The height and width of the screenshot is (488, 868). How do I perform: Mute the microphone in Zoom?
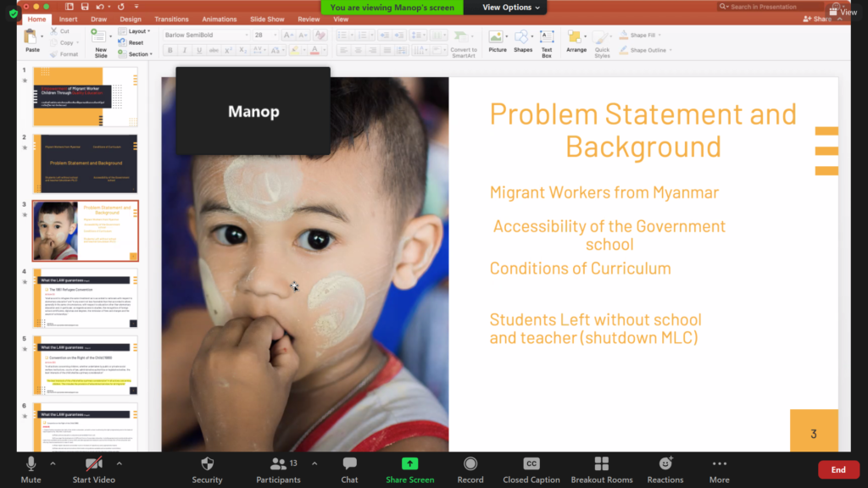tap(31, 469)
